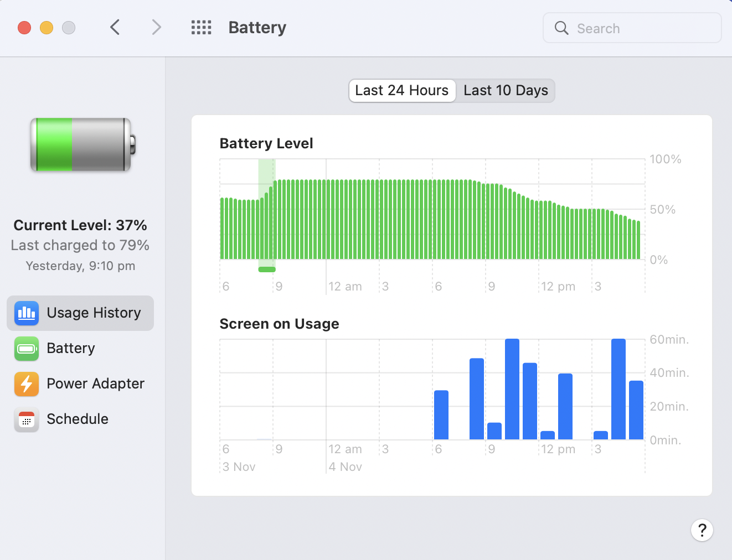Switch to the Last 10 Days view
The image size is (732, 560).
click(x=506, y=91)
